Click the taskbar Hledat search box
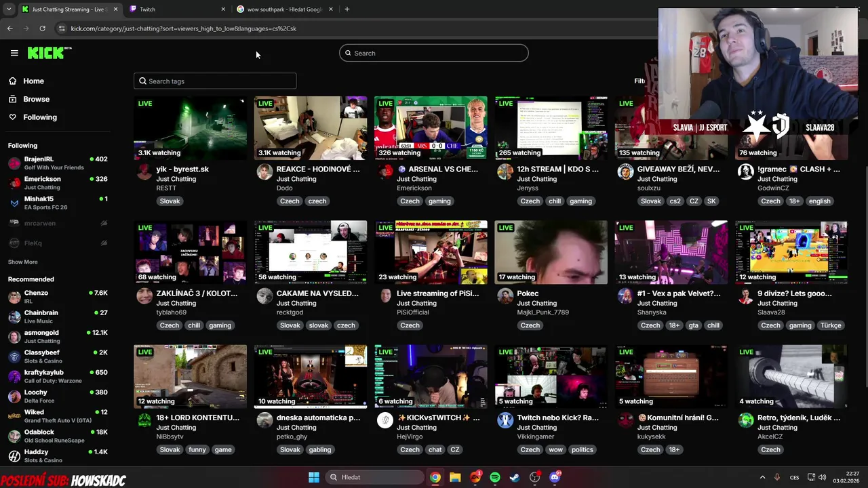 (374, 477)
